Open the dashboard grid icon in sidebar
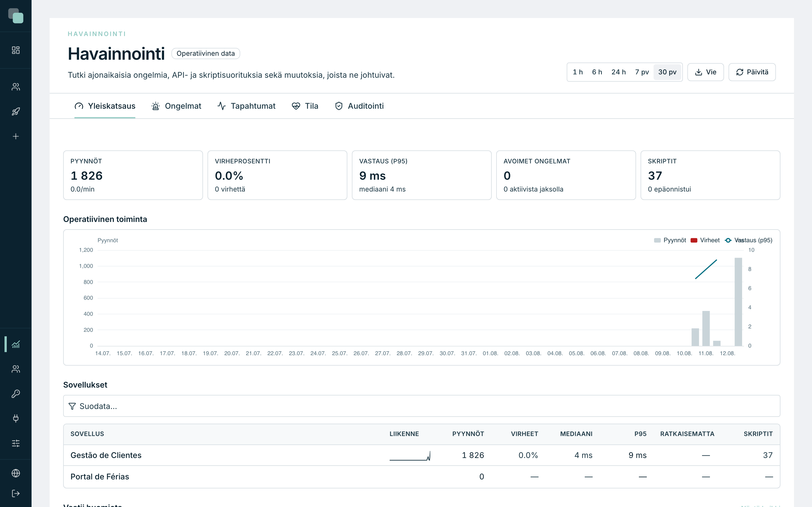Image resolution: width=812 pixels, height=507 pixels. click(x=16, y=50)
